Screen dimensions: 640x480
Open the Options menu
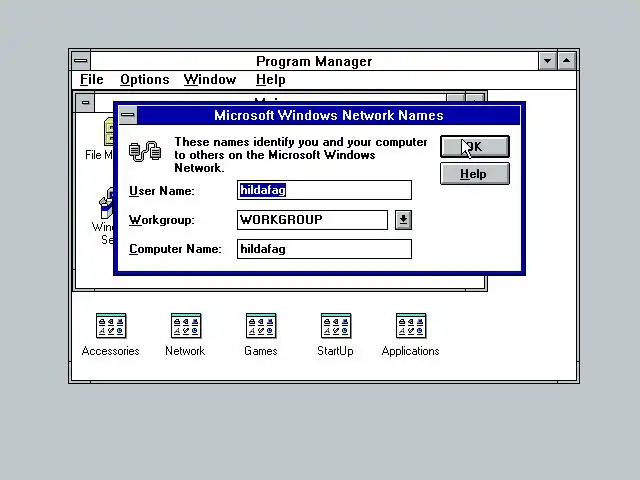coord(144,80)
